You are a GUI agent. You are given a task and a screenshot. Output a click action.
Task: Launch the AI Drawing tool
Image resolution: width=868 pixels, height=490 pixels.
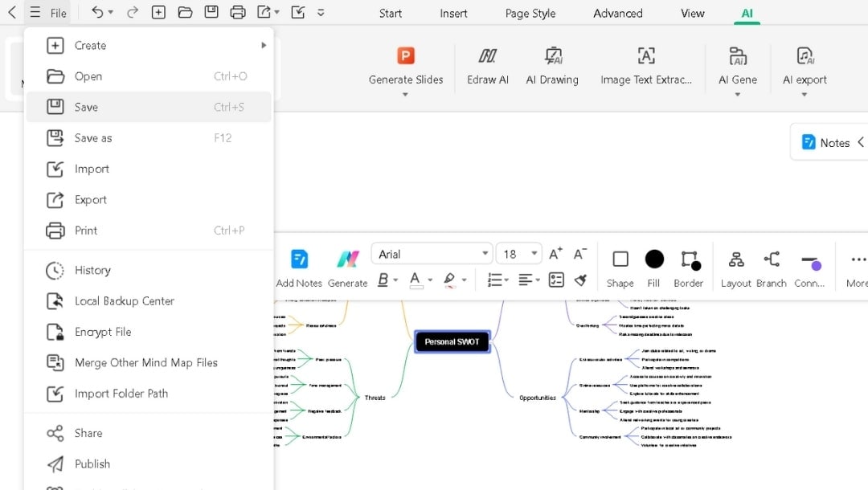552,66
